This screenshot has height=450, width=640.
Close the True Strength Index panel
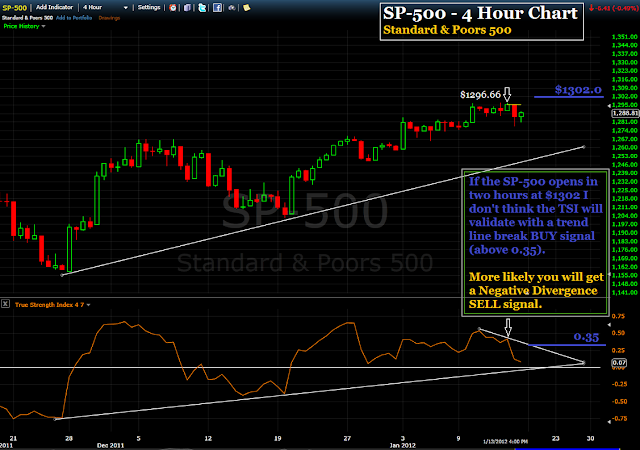[5, 303]
